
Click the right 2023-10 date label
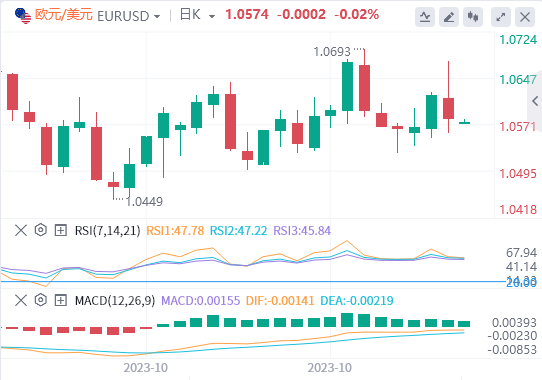[330, 368]
